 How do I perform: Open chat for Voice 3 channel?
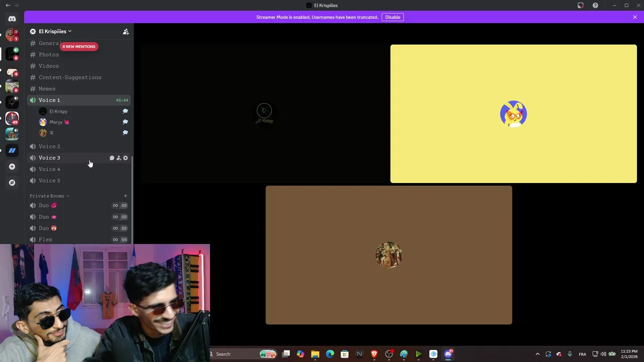coord(112,158)
